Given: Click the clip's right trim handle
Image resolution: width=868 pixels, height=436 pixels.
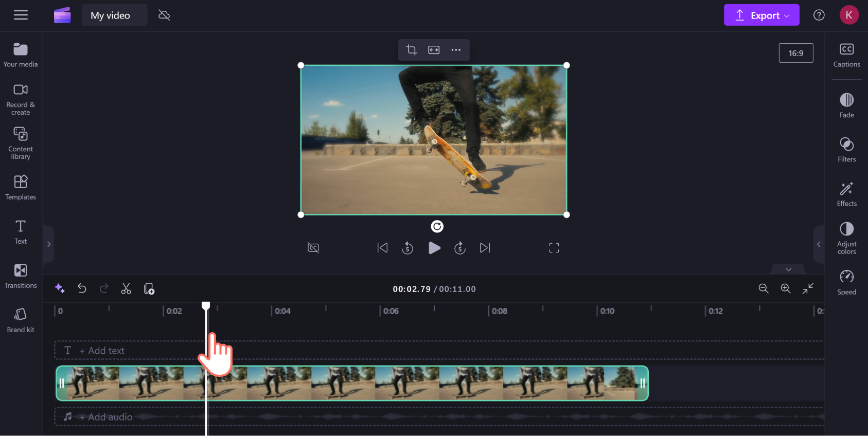Looking at the screenshot, I should pos(642,383).
